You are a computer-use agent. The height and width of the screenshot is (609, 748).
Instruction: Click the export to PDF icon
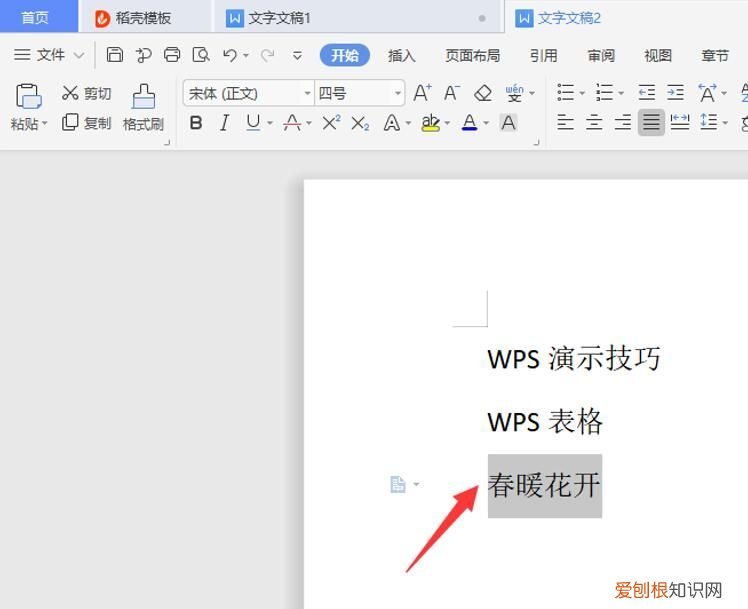143,55
